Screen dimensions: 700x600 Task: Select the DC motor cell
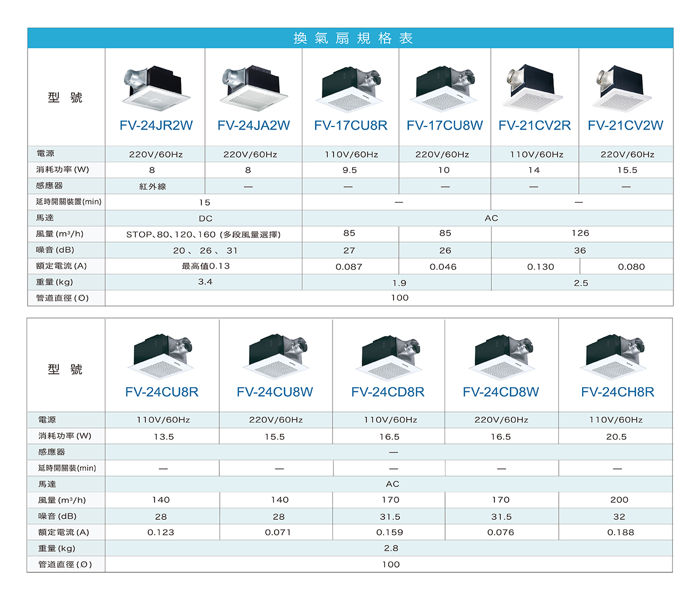[x=206, y=218]
